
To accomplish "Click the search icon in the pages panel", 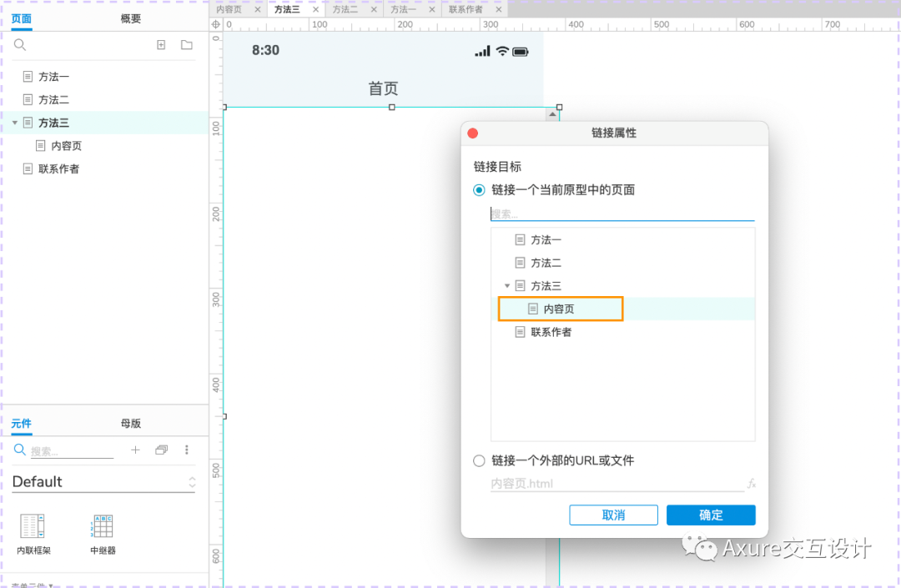I will pos(18,44).
